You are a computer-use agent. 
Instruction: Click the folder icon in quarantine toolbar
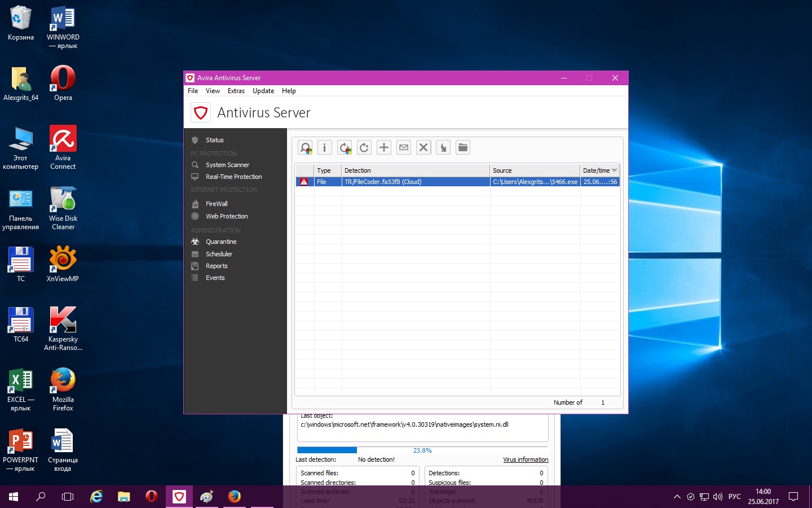click(x=463, y=148)
